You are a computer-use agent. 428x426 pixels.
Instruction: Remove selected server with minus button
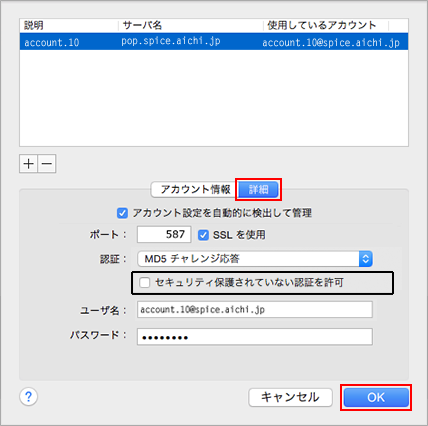point(47,164)
